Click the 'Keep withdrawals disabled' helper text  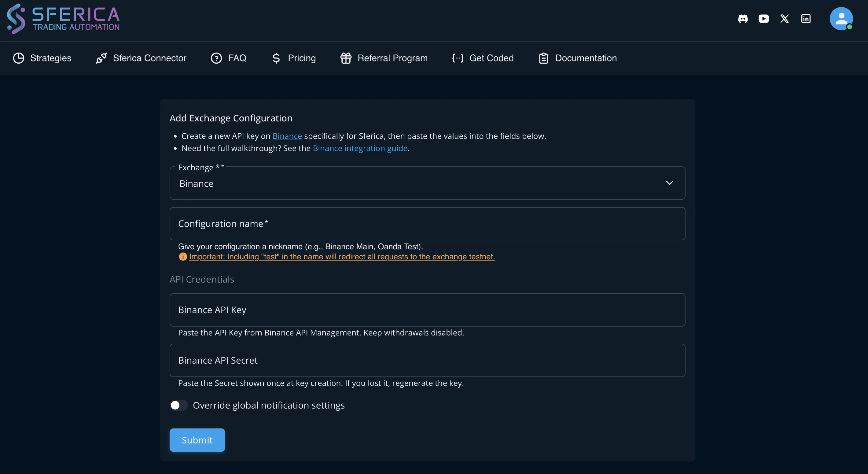click(x=414, y=333)
